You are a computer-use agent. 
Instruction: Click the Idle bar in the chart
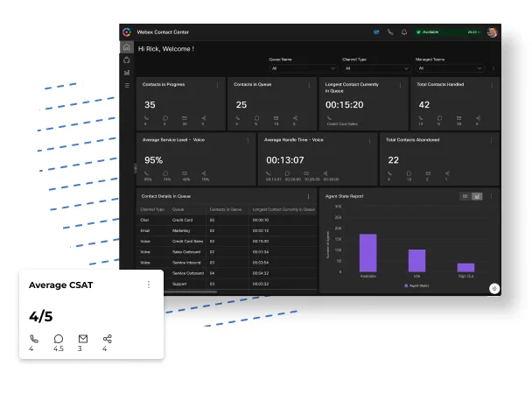point(417,261)
